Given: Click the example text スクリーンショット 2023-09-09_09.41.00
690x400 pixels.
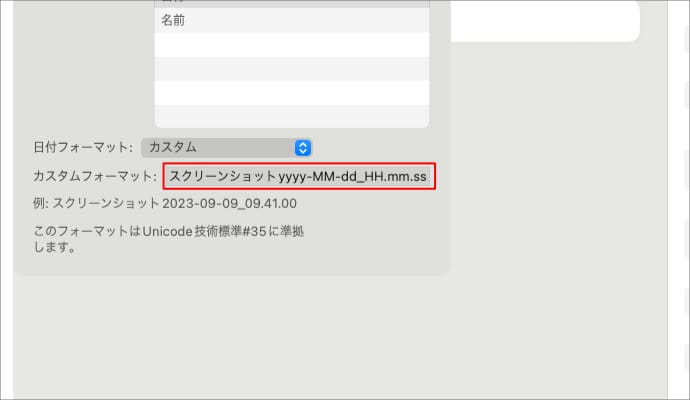Looking at the screenshot, I should pyautogui.click(x=175, y=204).
